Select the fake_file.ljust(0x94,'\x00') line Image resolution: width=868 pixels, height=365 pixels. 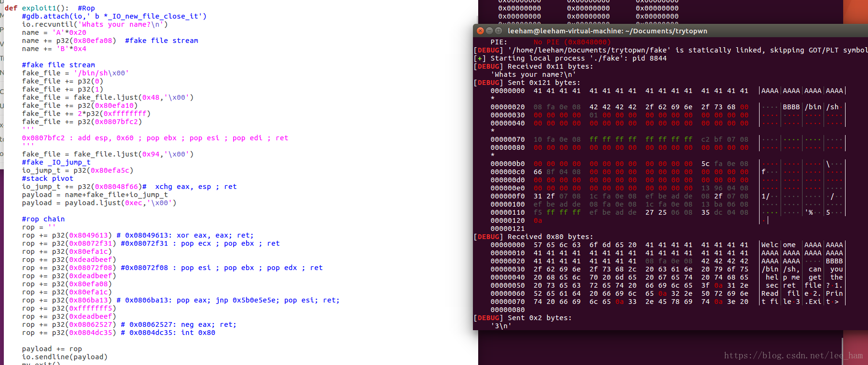pyautogui.click(x=108, y=154)
